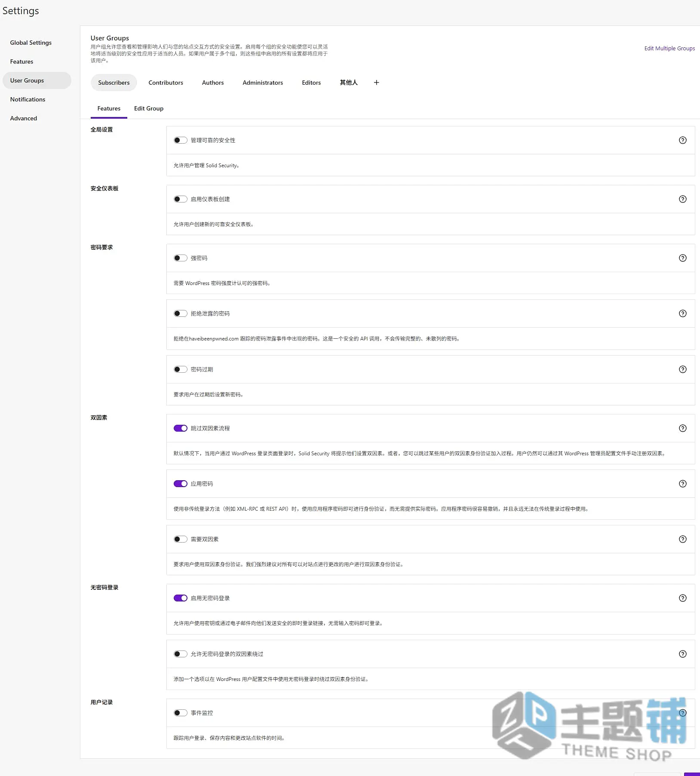This screenshot has width=700, height=776.
Task: Turn off 应用密码 toggle
Action: [x=180, y=484]
